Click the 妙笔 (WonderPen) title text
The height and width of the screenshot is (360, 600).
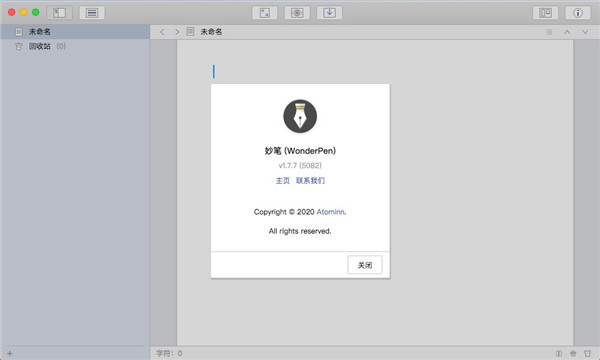[300, 151]
